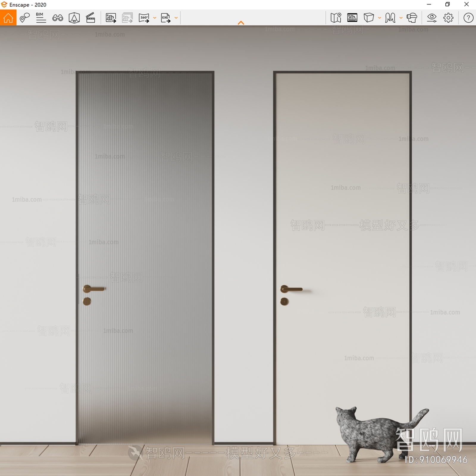Viewport: 476px width, 476px height.
Task: Click batch rendering export icon
Action: (x=127, y=18)
